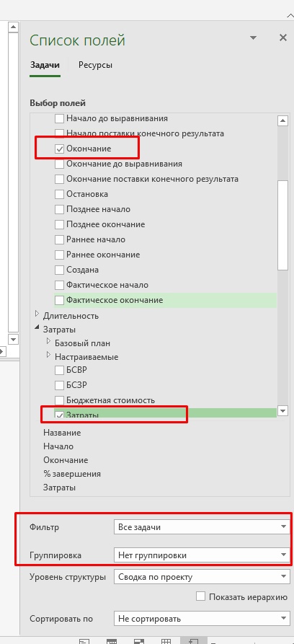Screen dimensions: 294x644
Task: Collapse the ribbon with the top chevron
Action: pos(290,15)
